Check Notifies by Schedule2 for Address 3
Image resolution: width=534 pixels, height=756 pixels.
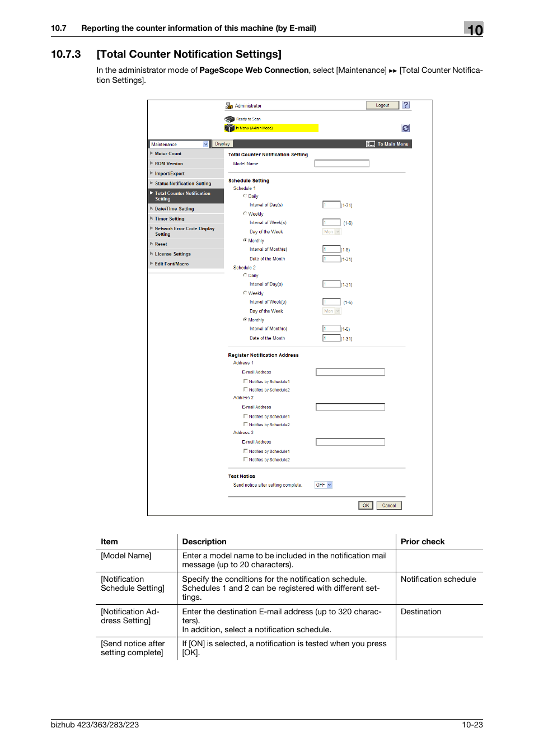coord(245,459)
